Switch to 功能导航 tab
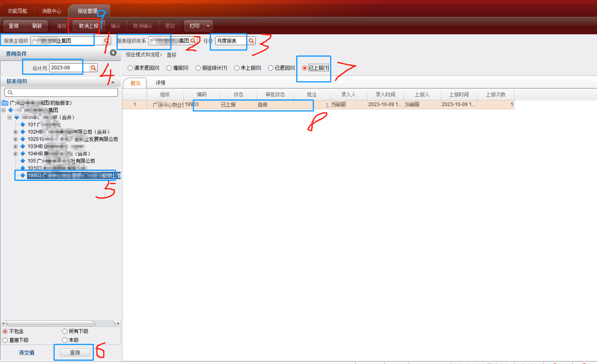 (17, 11)
